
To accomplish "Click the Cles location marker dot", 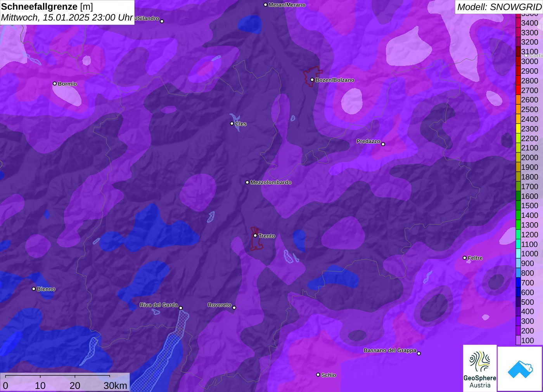I will coord(232,124).
